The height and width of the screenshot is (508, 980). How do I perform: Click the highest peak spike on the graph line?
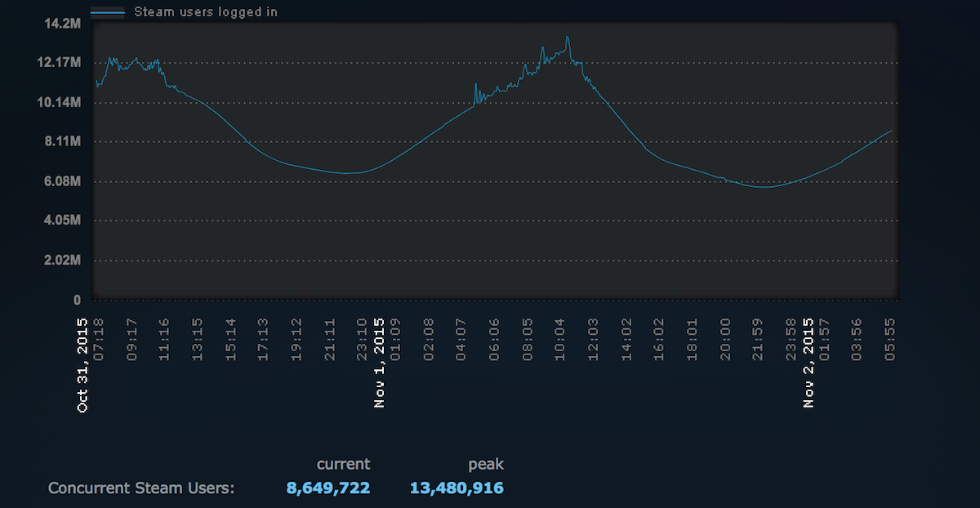[568, 38]
